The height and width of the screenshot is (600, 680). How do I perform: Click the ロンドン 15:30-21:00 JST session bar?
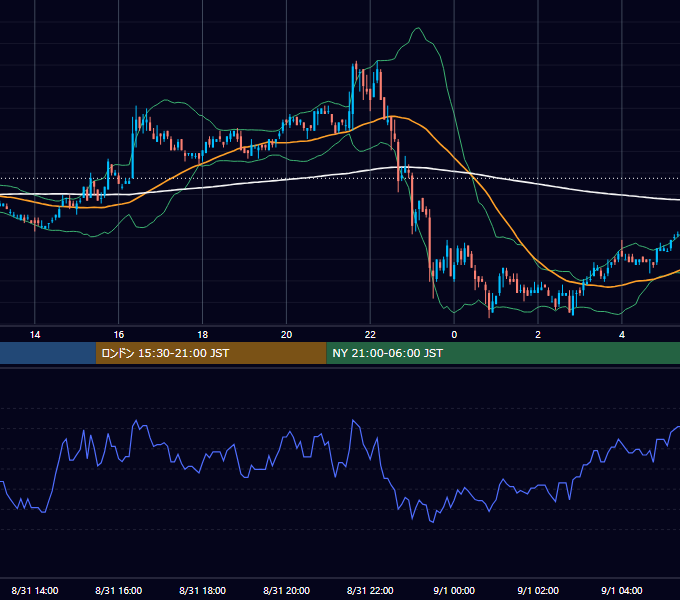(211, 353)
